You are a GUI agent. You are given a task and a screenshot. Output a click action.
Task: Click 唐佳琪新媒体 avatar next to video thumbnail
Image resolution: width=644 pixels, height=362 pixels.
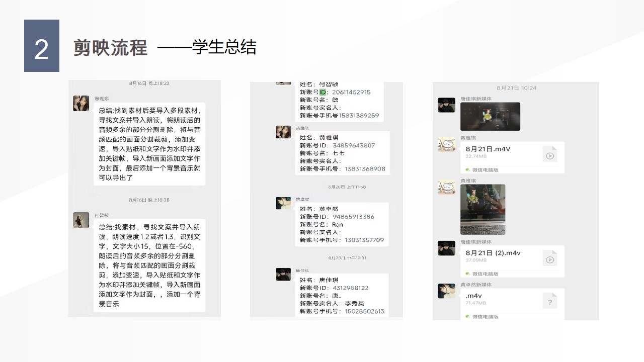coord(446,105)
